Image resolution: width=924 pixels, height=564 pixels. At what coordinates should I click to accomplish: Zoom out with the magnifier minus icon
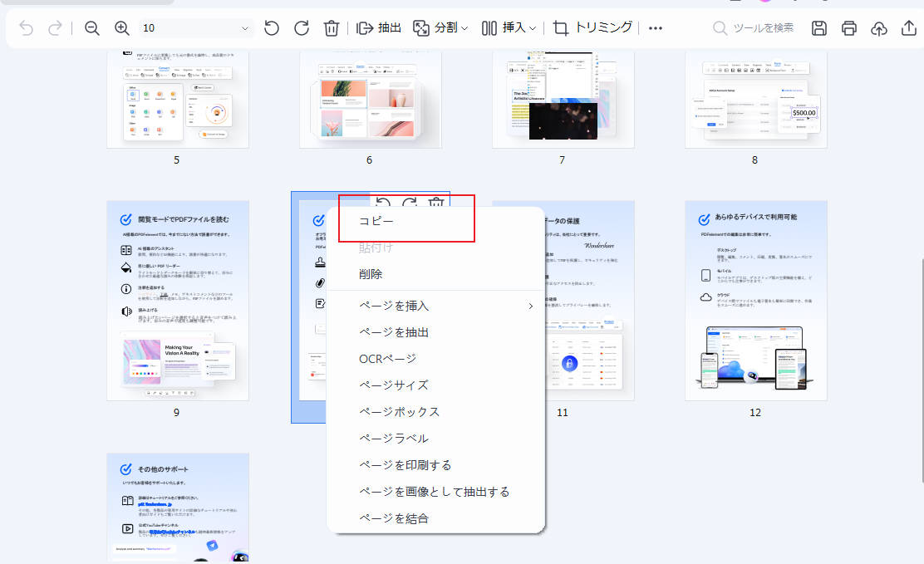click(x=91, y=27)
